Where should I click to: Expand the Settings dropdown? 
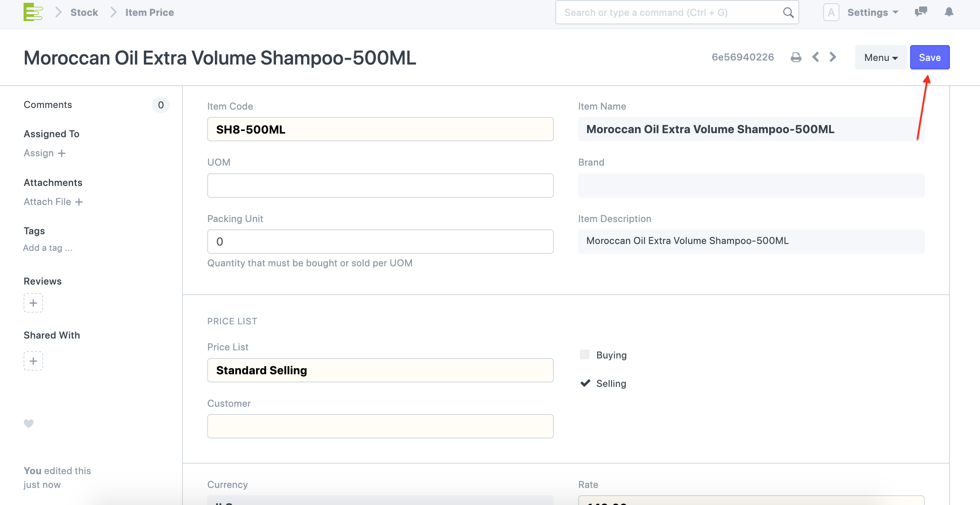[873, 13]
